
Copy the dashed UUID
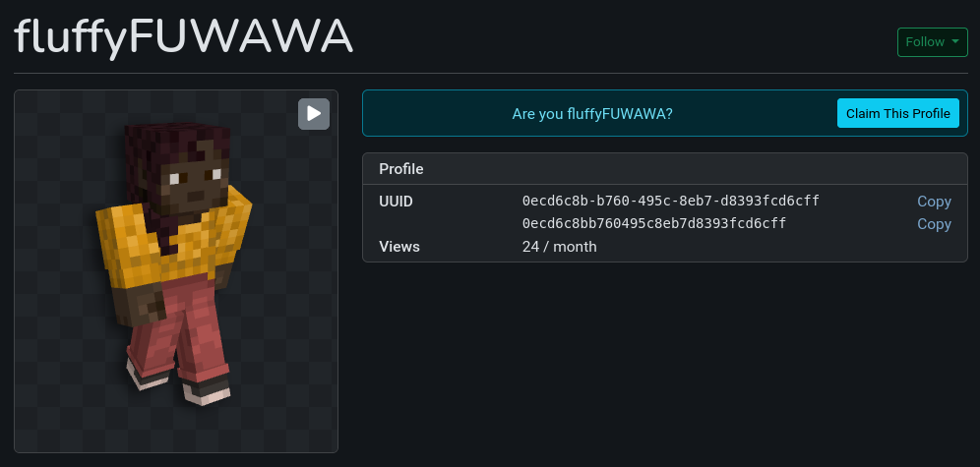934,202
